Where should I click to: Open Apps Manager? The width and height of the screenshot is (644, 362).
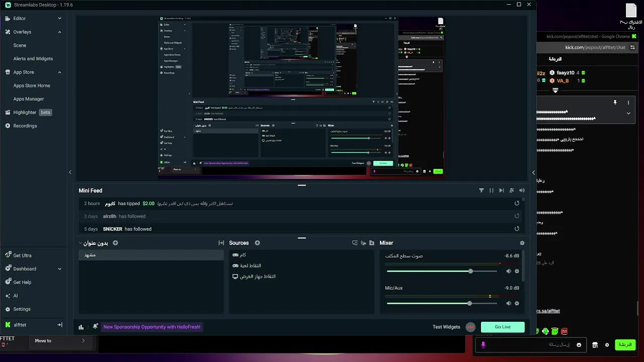(29, 99)
